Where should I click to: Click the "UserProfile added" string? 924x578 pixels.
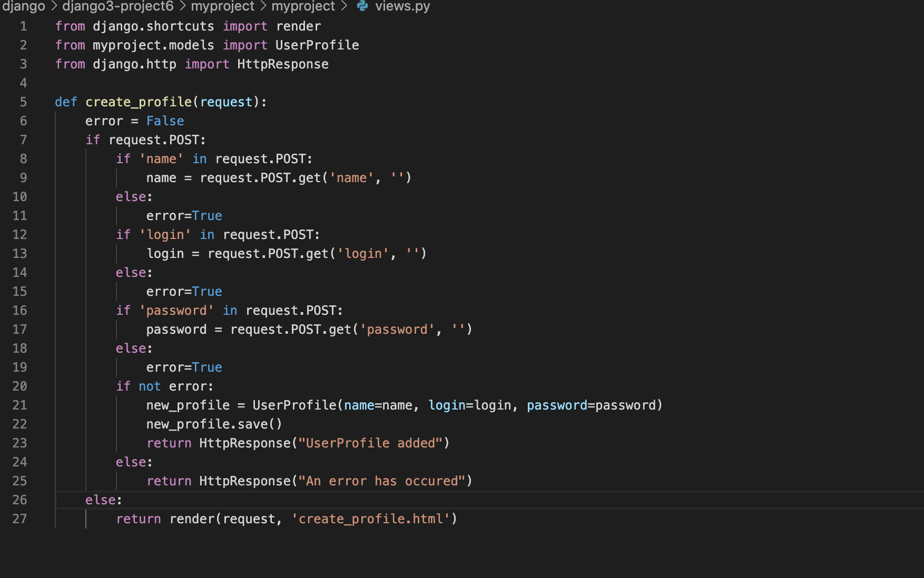[370, 443]
